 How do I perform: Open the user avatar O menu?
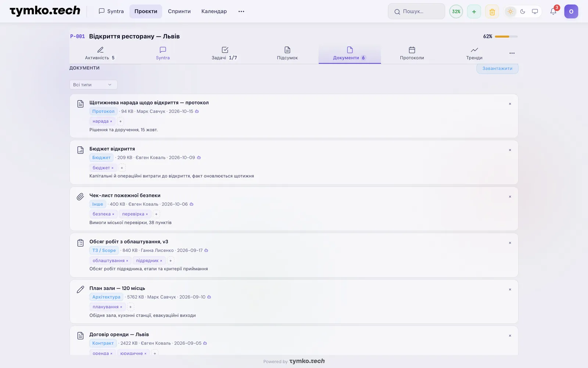571,11
